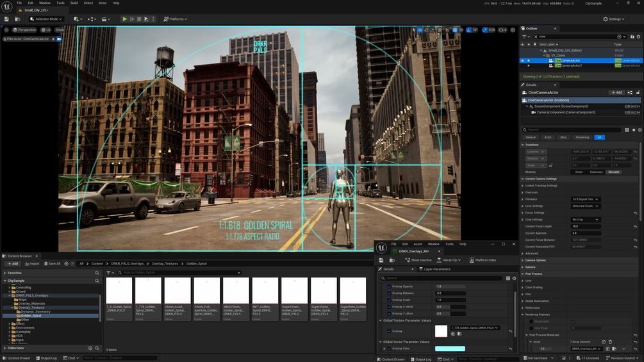
Task: Open the 1_778_Golden_Spiral texture dropdown
Action: click(x=475, y=327)
